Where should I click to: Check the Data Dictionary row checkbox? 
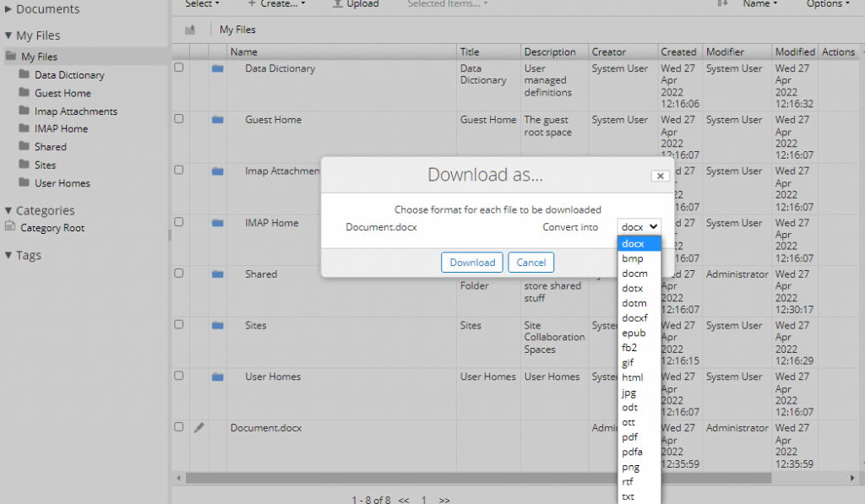tap(178, 68)
